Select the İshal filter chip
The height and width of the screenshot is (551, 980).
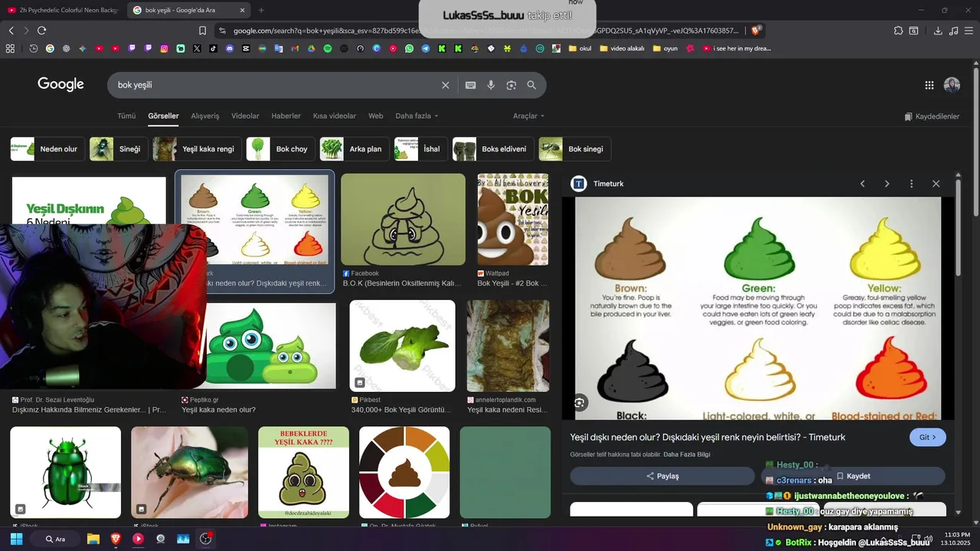pyautogui.click(x=420, y=149)
